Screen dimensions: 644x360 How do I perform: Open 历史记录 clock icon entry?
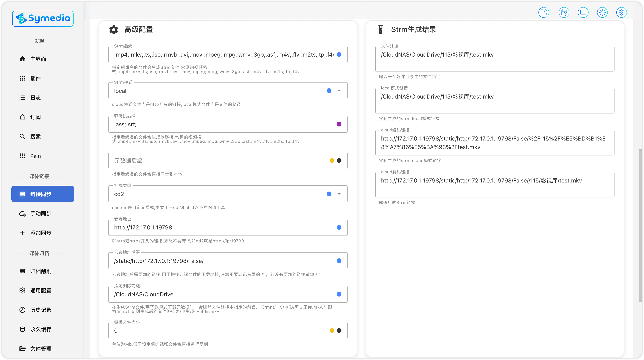click(41, 310)
